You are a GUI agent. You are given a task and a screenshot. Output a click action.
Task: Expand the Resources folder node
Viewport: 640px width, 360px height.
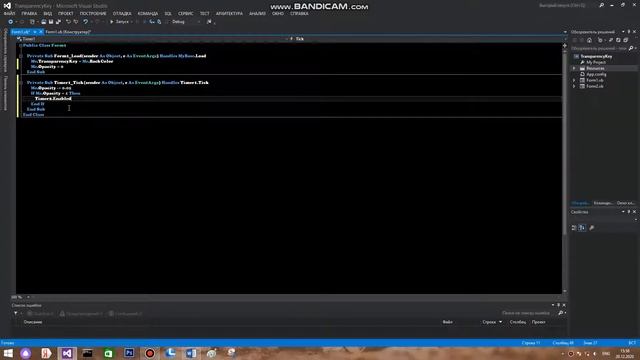click(x=574, y=68)
